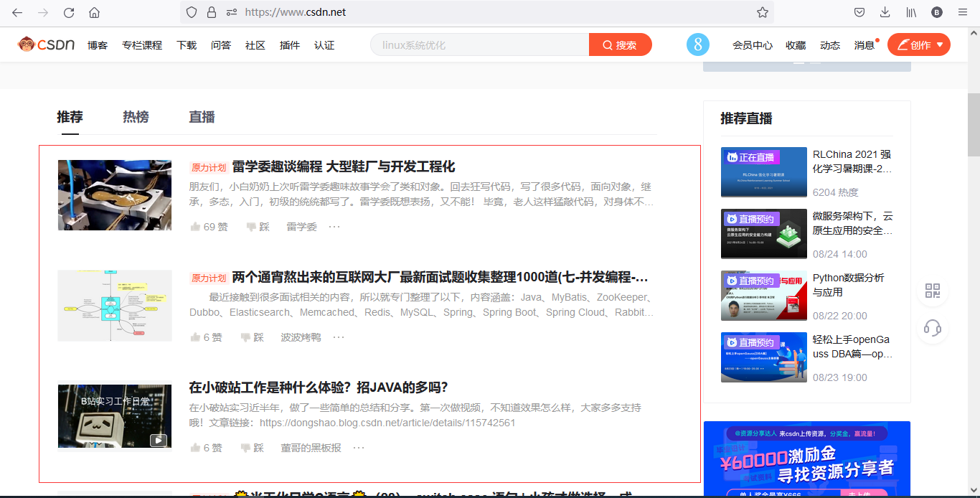The width and height of the screenshot is (980, 498).
Task: Open the round blue user avatar
Action: pos(697,44)
